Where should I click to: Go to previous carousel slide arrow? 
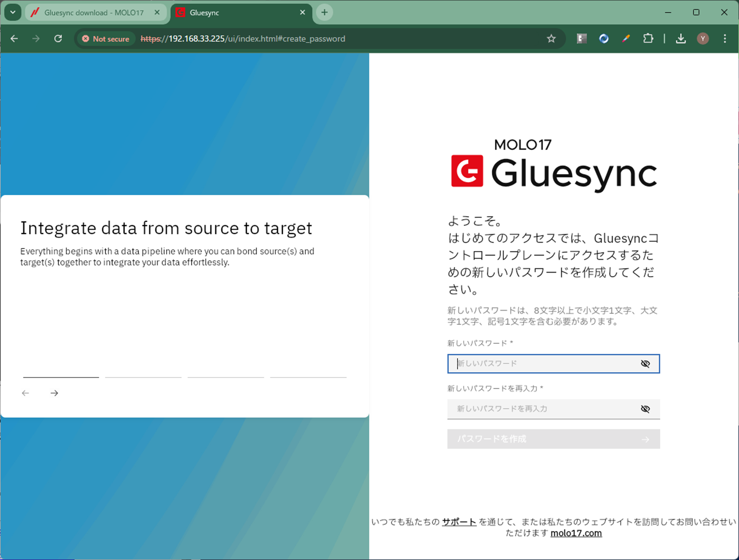click(x=25, y=393)
